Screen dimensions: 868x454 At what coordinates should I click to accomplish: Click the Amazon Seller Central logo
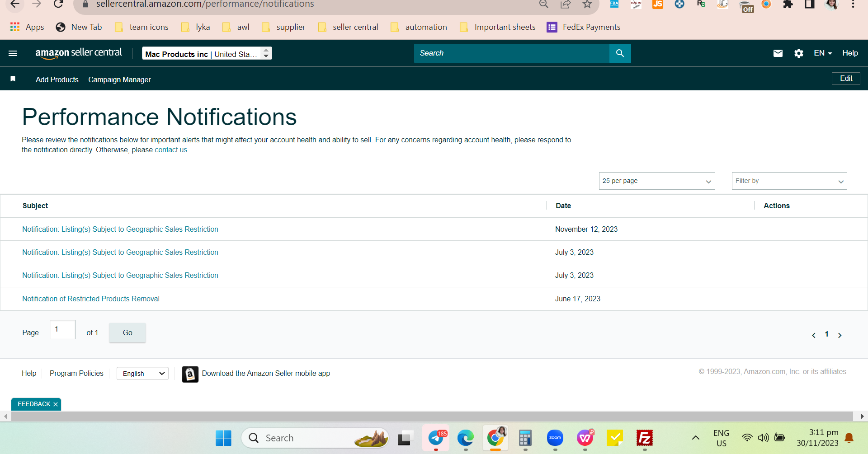coord(79,53)
